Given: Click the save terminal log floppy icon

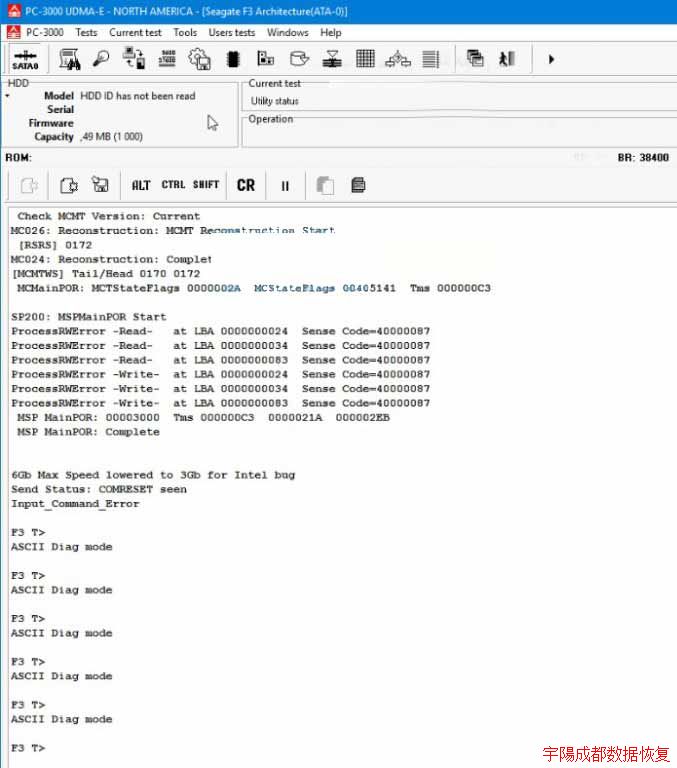Looking at the screenshot, I should [x=100, y=185].
